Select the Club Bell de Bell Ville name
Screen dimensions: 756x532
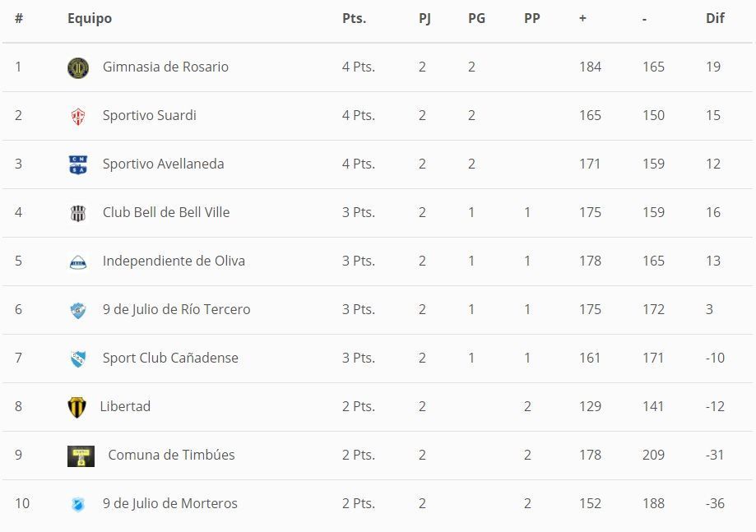pyautogui.click(x=166, y=212)
